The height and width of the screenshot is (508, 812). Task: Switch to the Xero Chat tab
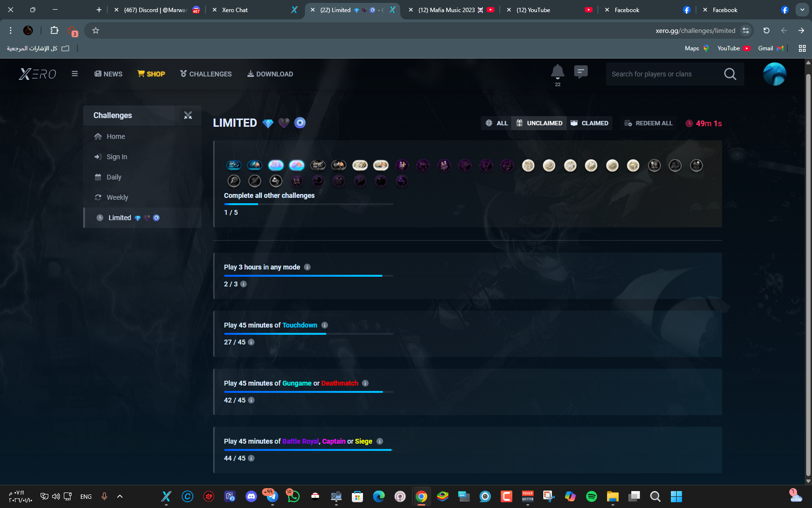tap(235, 10)
